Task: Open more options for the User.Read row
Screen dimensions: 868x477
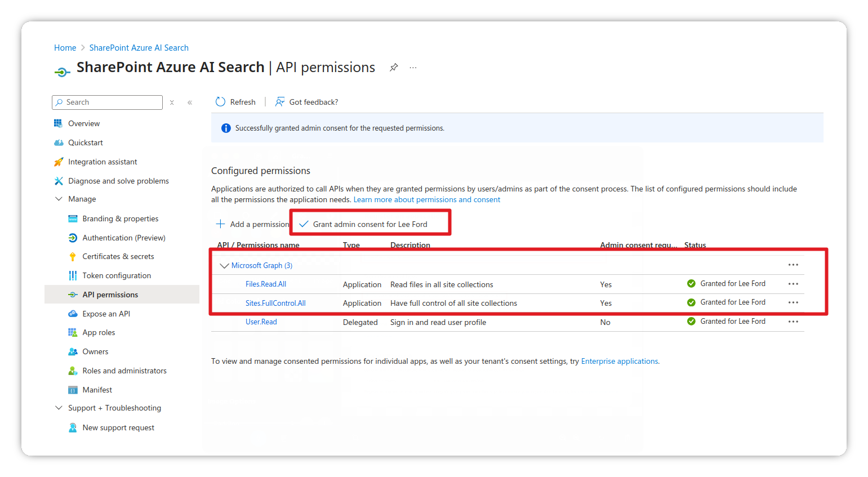Action: [x=793, y=322]
